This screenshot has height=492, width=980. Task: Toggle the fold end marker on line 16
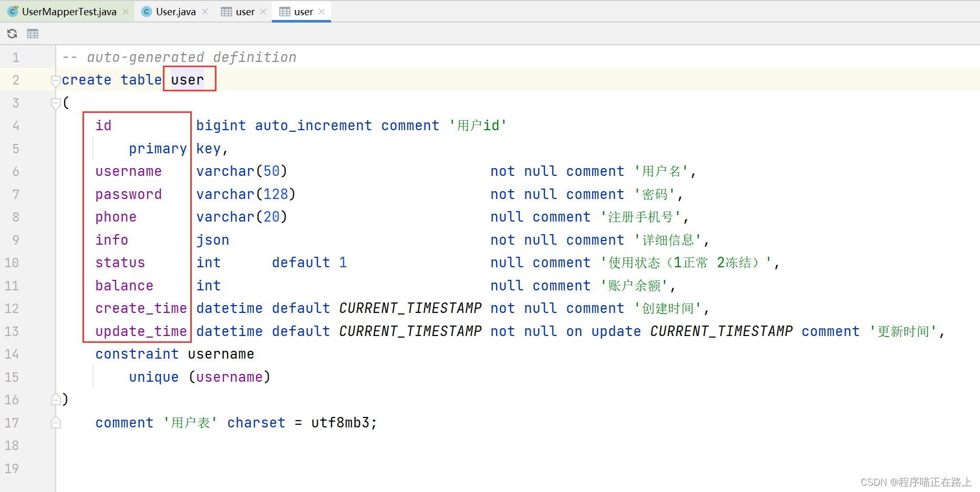[55, 400]
